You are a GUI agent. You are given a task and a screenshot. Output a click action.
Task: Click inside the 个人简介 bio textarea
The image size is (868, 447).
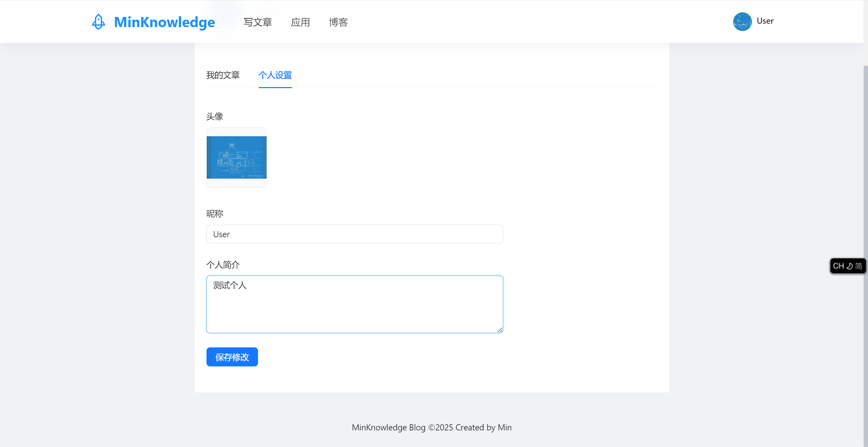(x=354, y=305)
